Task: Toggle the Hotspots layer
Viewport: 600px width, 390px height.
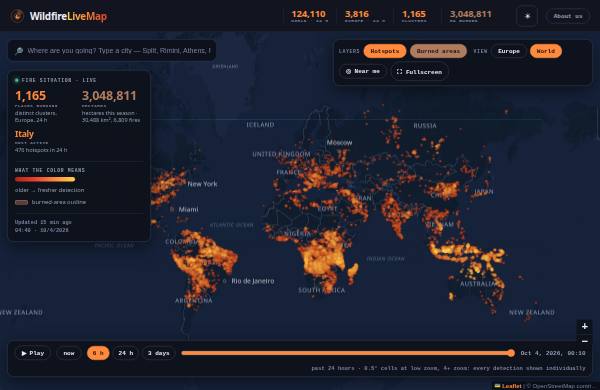Action: click(x=385, y=51)
